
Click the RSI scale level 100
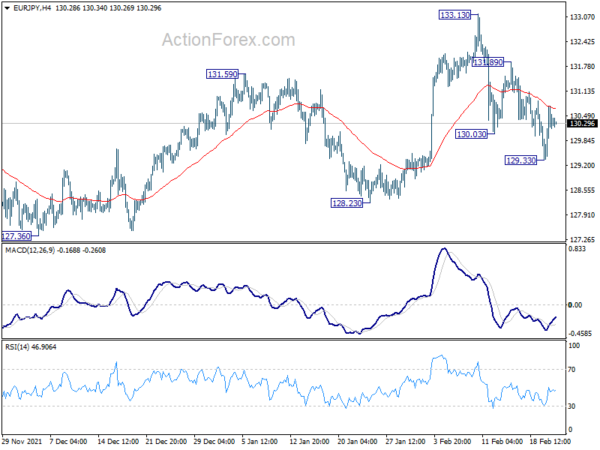click(574, 346)
